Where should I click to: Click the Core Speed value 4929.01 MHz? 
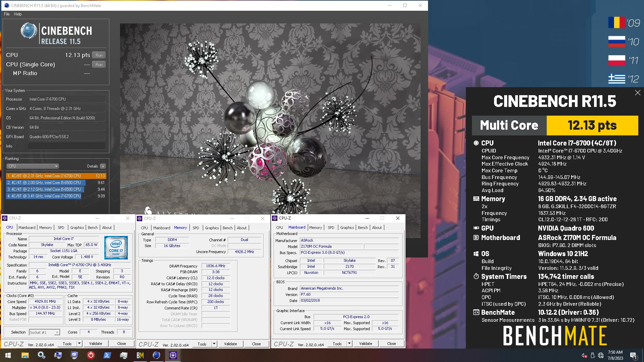pos(46,301)
